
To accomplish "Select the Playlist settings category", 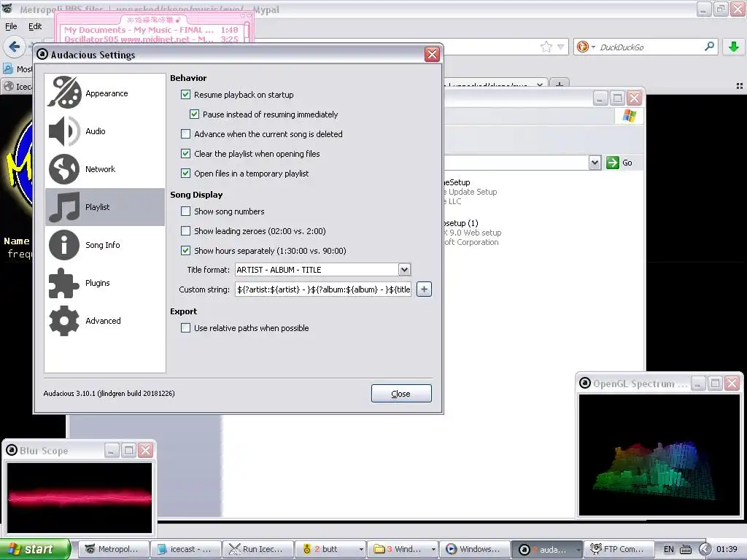I will point(105,206).
